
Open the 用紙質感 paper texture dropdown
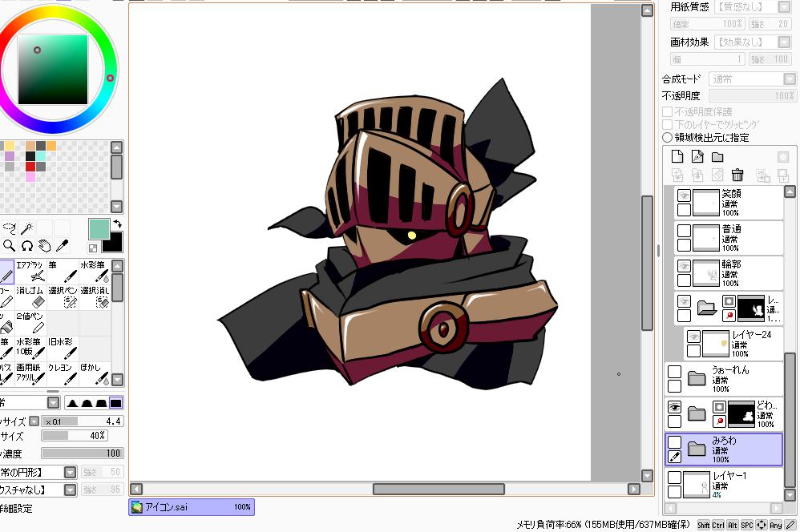click(x=784, y=6)
